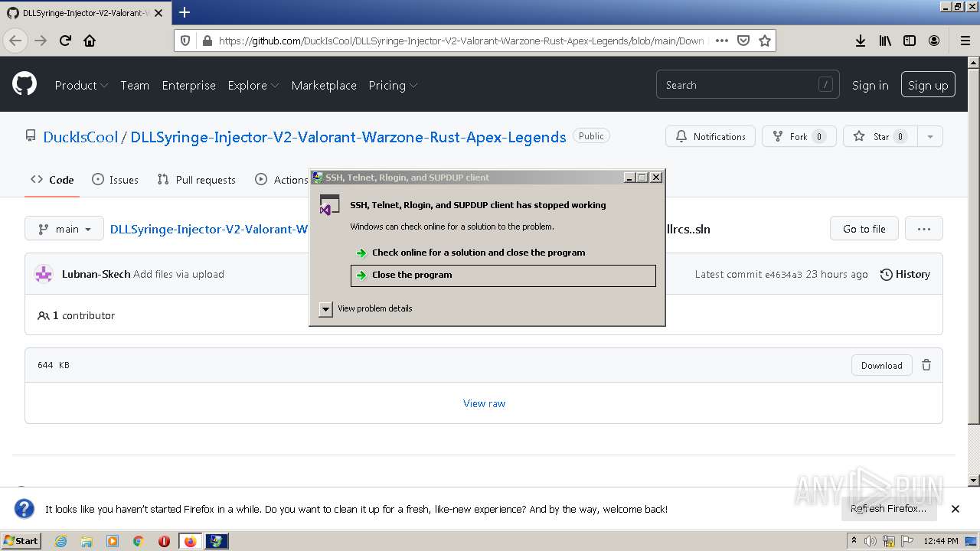Open DuckIsCool owner link
Screen dimensions: 980x551
80,137
